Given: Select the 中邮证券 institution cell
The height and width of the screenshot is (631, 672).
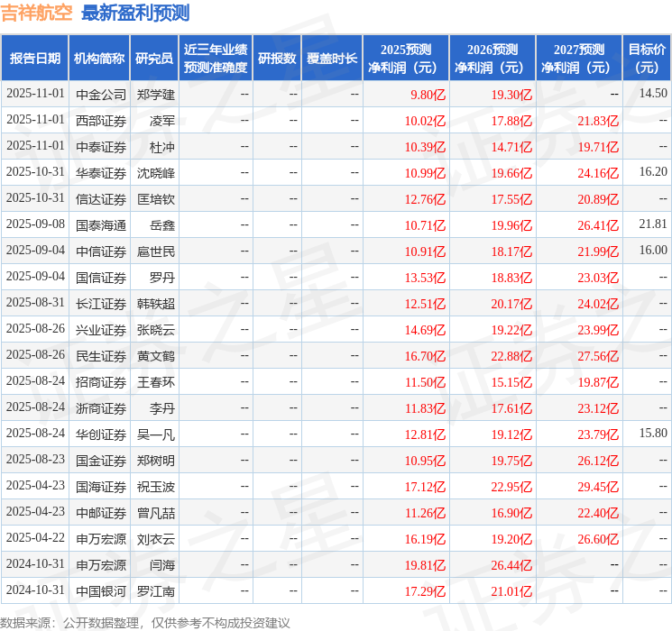Looking at the screenshot, I should (101, 513).
